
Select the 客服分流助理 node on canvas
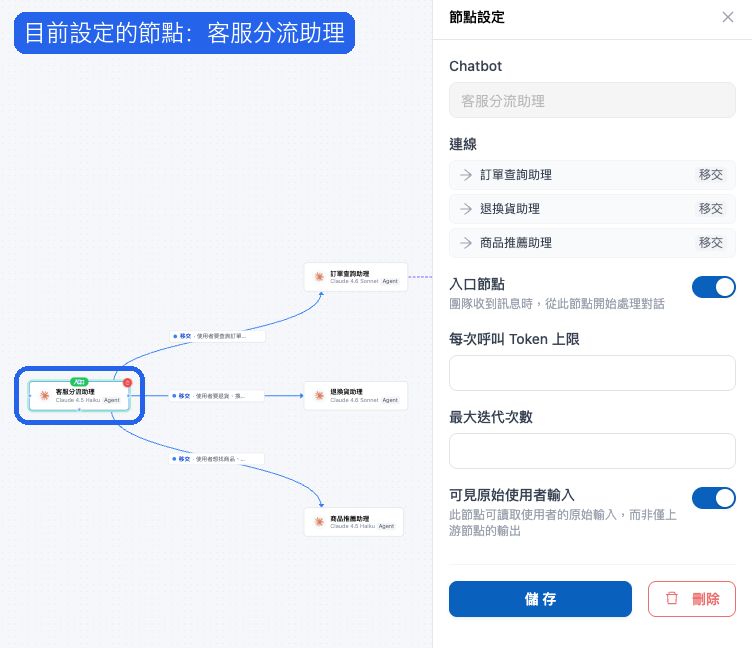click(x=79, y=396)
